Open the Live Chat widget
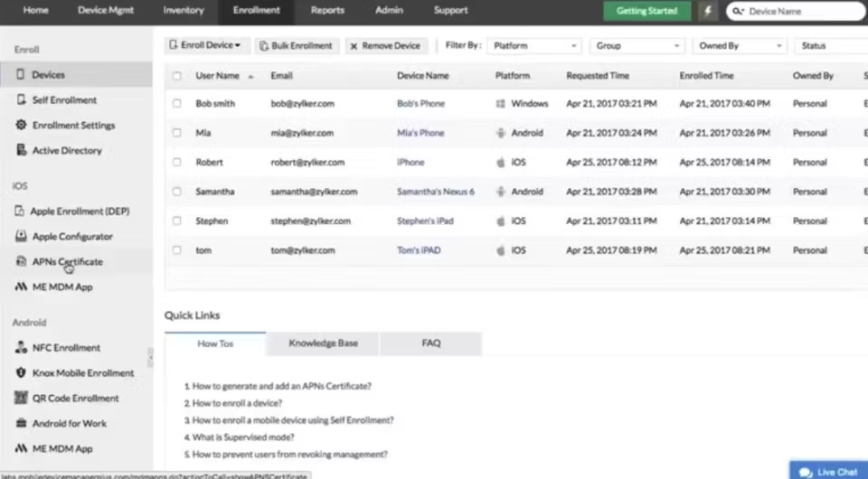This screenshot has width=868, height=479. pos(828,472)
